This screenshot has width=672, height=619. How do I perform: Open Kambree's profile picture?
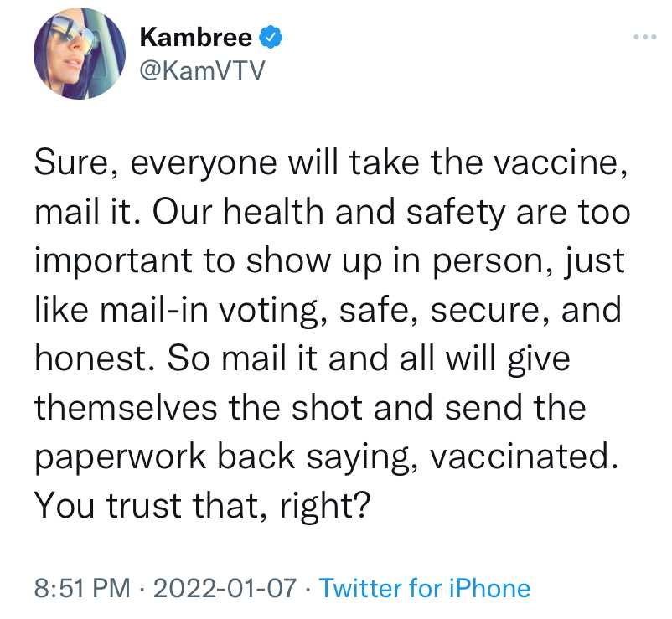80,54
